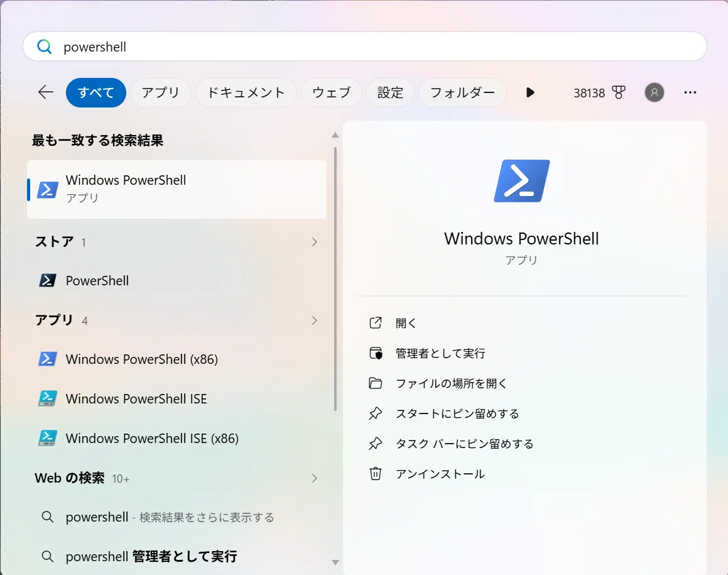The height and width of the screenshot is (575, 728).
Task: Select Windows PowerShell best match result
Action: pos(177,190)
